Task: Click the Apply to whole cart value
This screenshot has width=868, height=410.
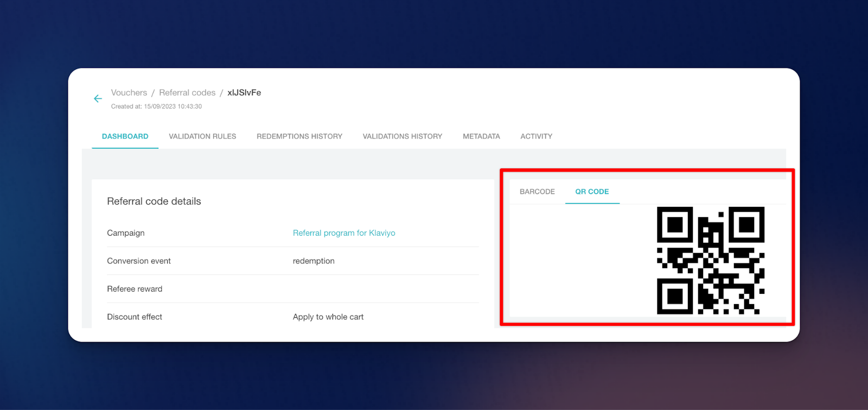Action: (x=328, y=317)
